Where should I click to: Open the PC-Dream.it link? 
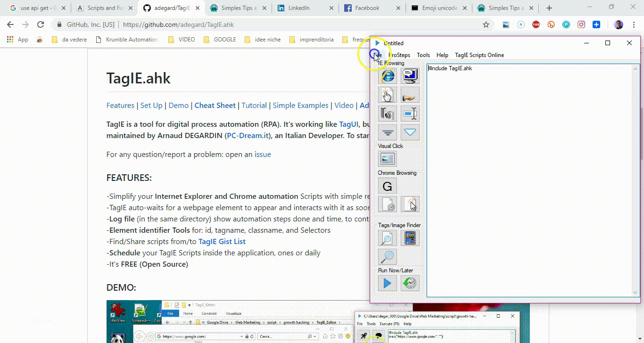pos(248,136)
